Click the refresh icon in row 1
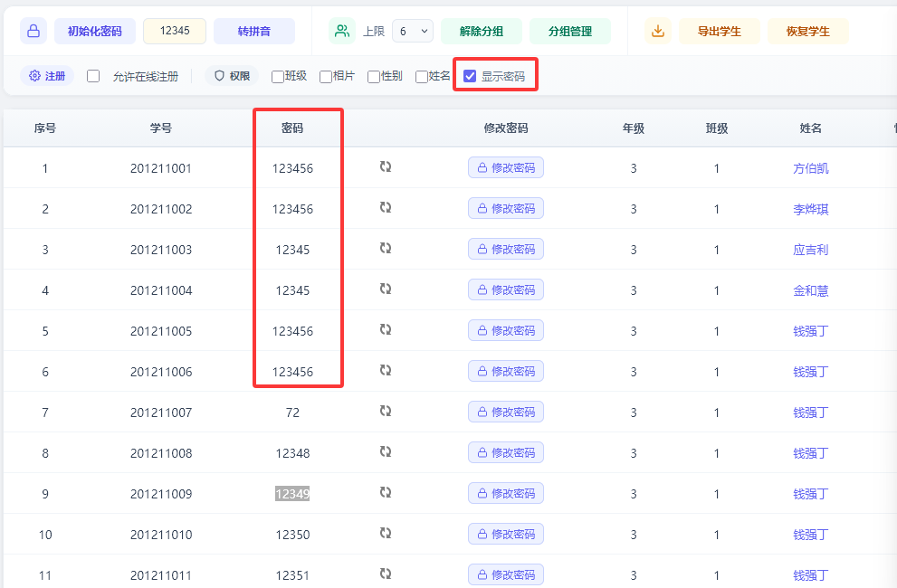Viewport: 897px width, 588px height. pyautogui.click(x=386, y=166)
